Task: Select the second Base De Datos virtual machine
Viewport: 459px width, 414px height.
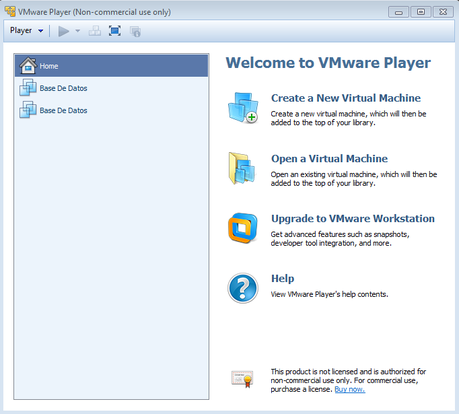Action: point(111,110)
